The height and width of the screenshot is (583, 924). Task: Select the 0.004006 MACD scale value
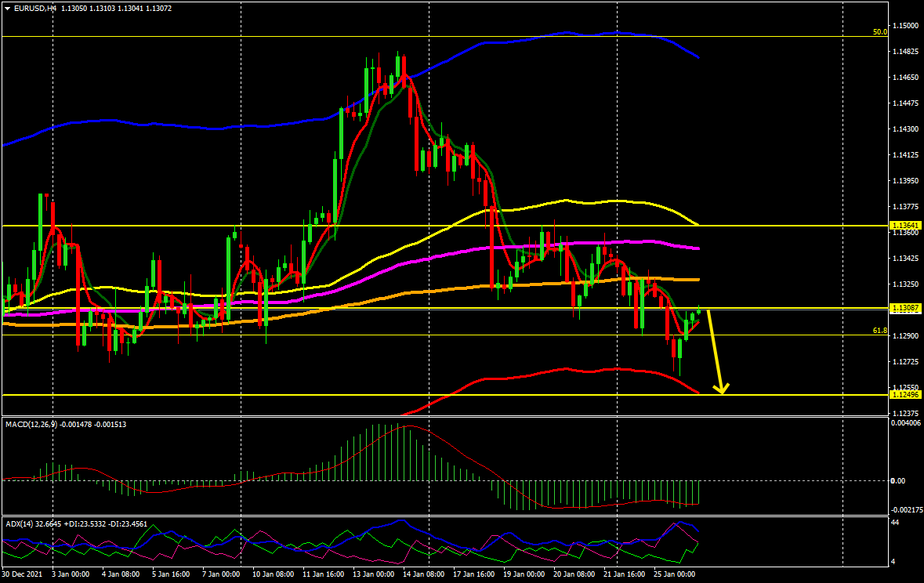(x=907, y=424)
